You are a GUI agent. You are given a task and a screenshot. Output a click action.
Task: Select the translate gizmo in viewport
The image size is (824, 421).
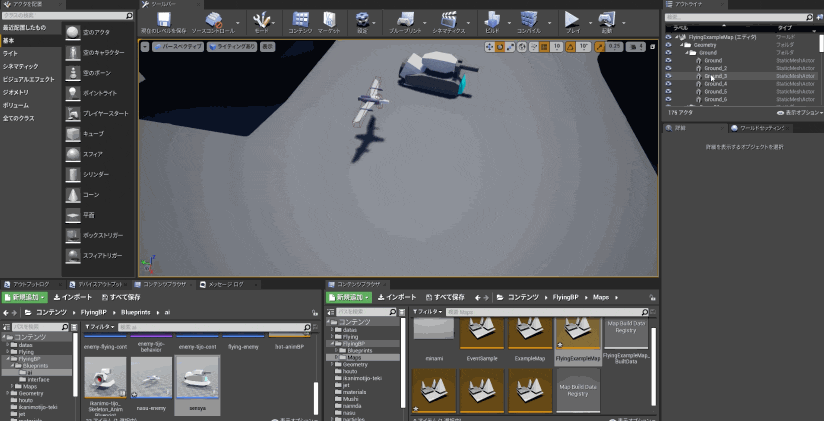tap(490, 47)
